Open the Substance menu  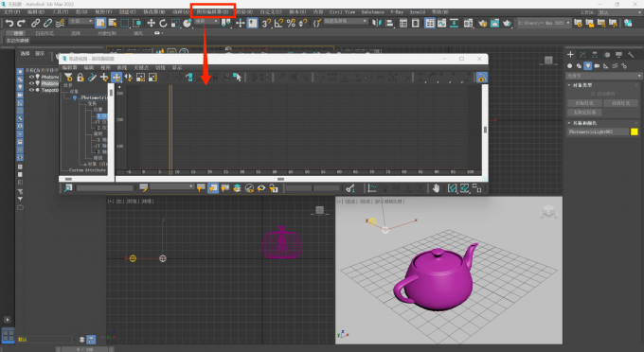[373, 12]
